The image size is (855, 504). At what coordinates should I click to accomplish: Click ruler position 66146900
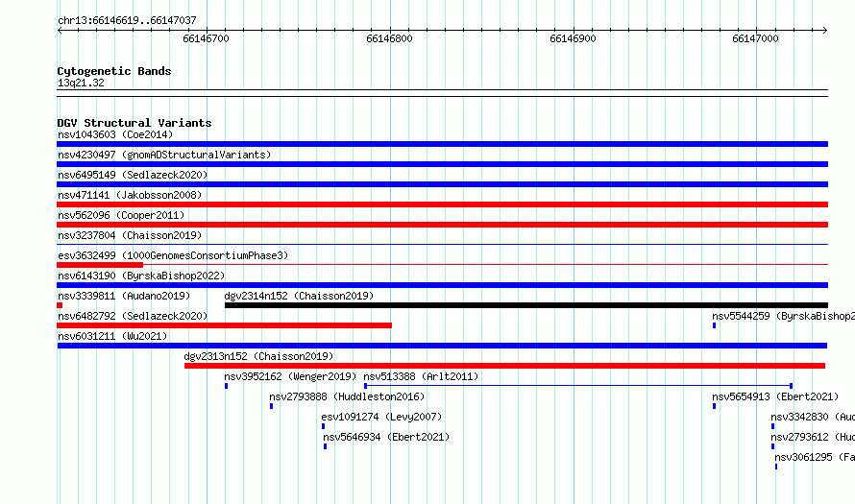574,38
